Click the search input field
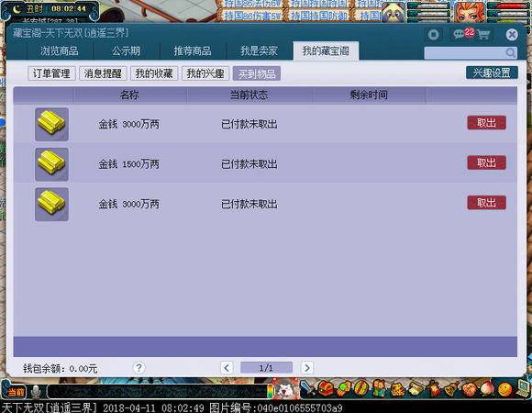The width and height of the screenshot is (532, 413). click(465, 52)
